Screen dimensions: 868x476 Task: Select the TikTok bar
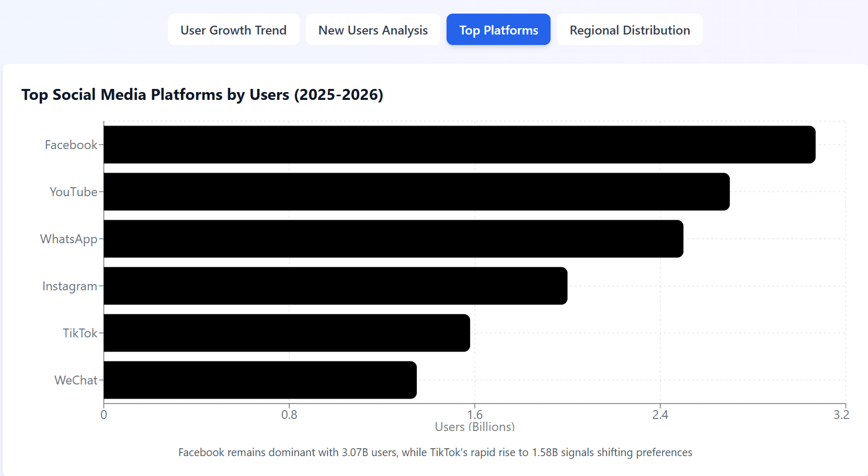[x=287, y=333]
